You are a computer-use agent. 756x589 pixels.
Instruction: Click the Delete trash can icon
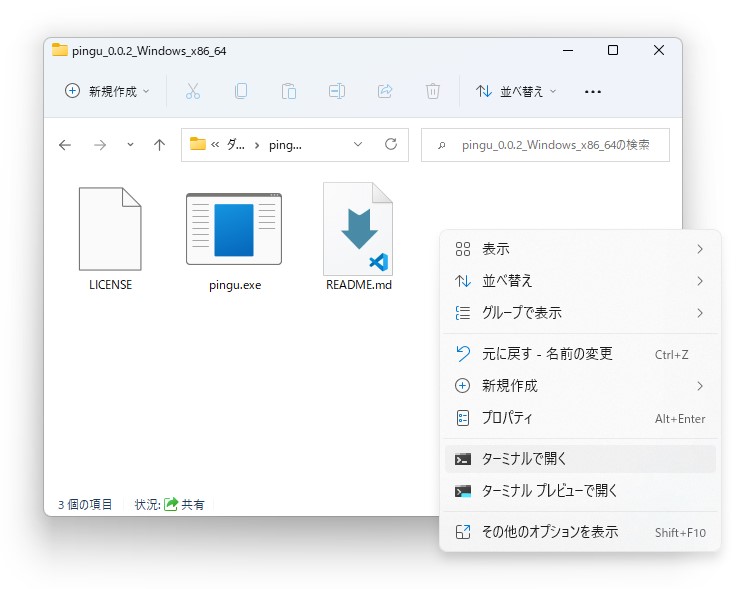pos(432,91)
